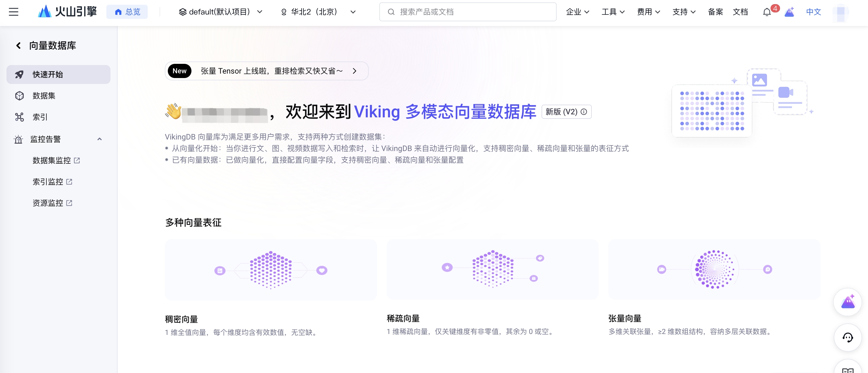This screenshot has width=868, height=373.
Task: Click the 稠密向量 illustration card
Action: (271, 270)
